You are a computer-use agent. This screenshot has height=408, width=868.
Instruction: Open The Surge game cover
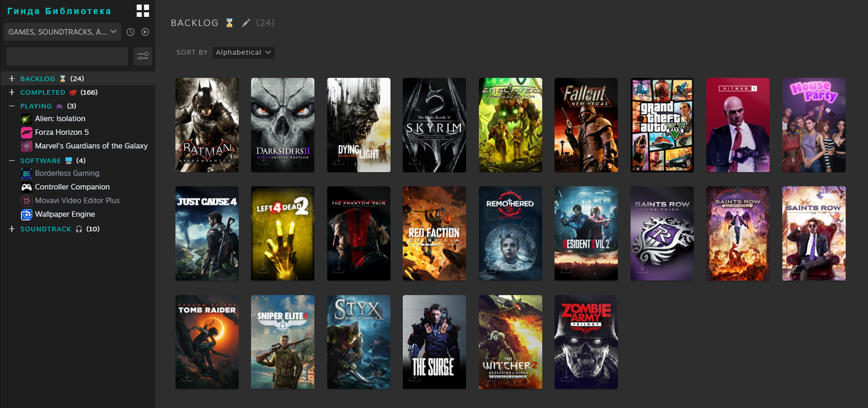click(435, 342)
